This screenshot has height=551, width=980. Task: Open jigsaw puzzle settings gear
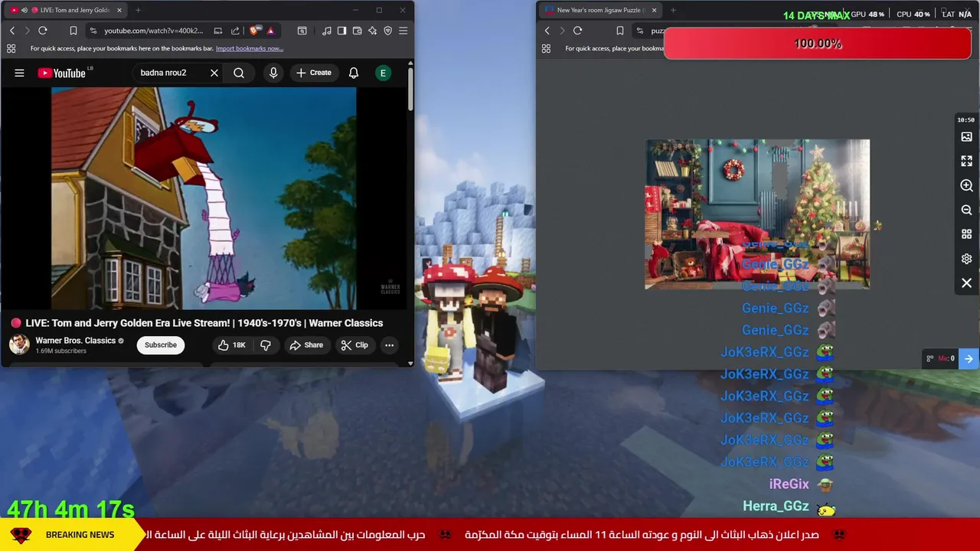pyautogui.click(x=966, y=259)
